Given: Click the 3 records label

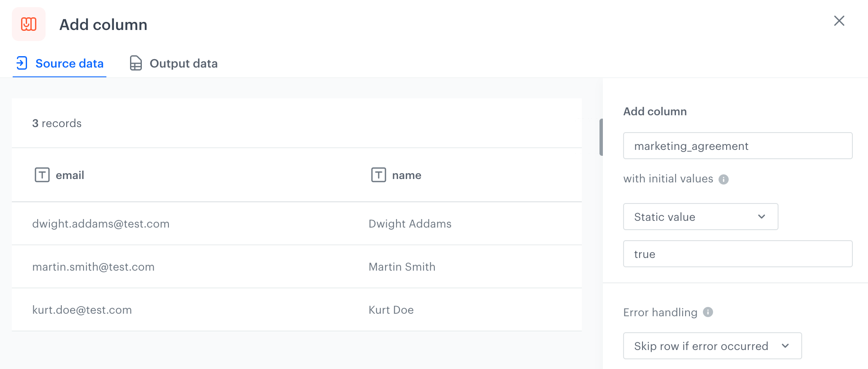Looking at the screenshot, I should pos(57,123).
